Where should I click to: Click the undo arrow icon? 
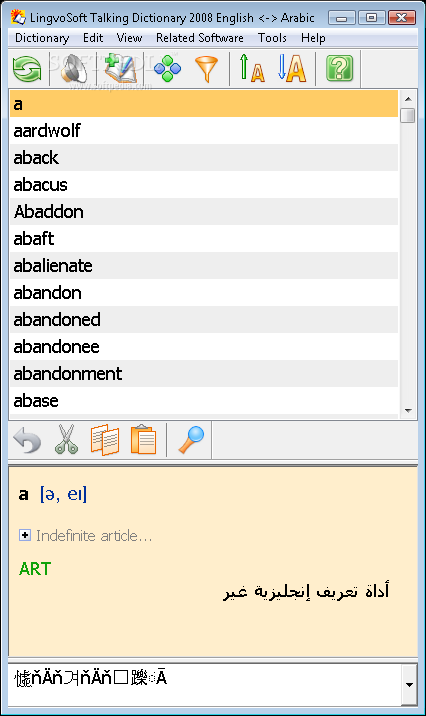27,440
